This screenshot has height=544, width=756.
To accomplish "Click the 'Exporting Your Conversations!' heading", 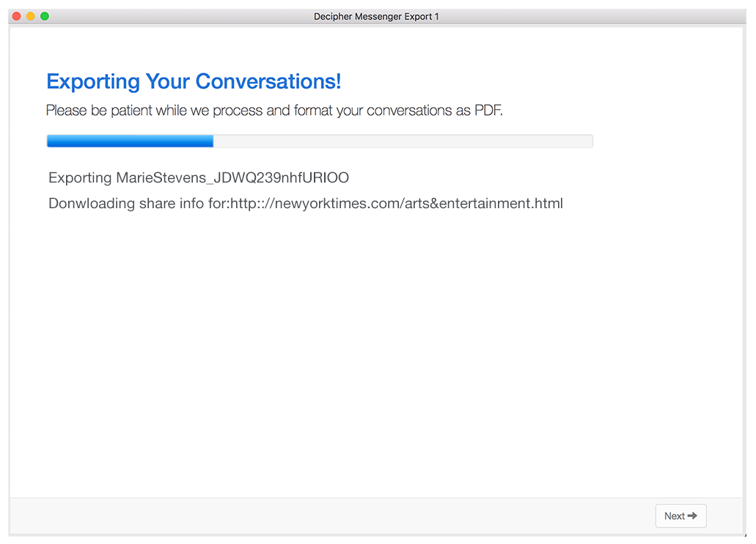I will coord(194,81).
